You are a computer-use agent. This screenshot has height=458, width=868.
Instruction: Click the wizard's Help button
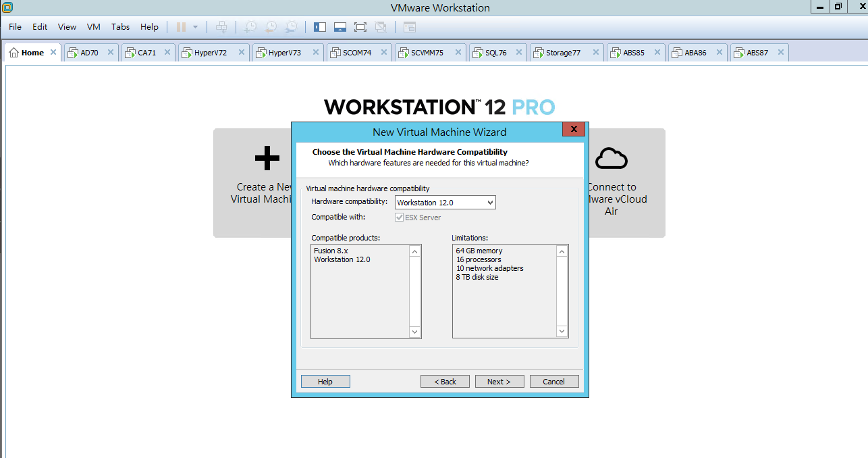pyautogui.click(x=325, y=382)
